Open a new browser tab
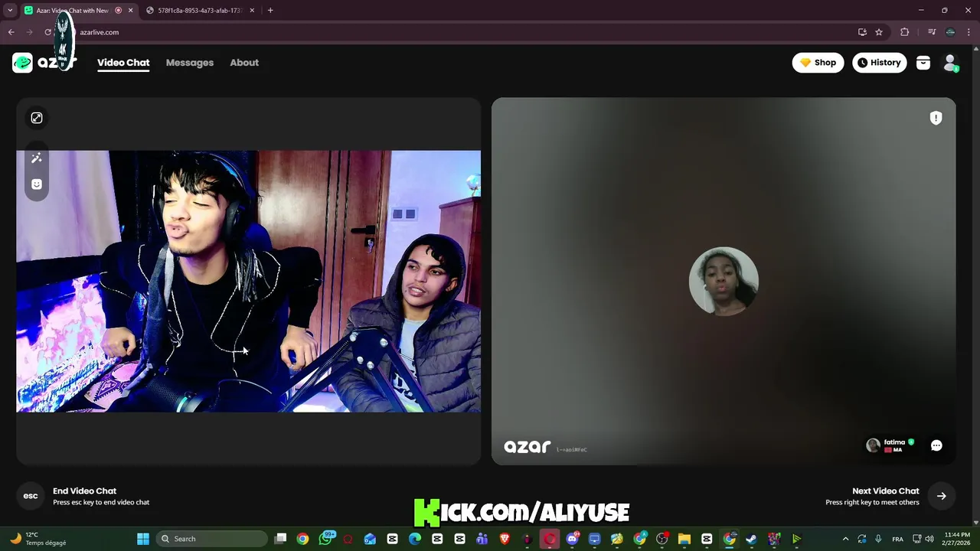980x551 pixels. 270,11
